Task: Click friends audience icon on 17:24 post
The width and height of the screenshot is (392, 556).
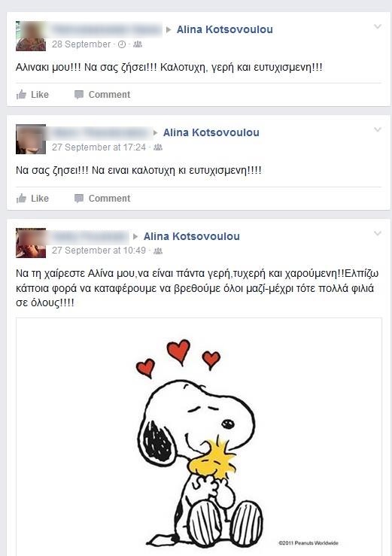Action: (x=158, y=147)
